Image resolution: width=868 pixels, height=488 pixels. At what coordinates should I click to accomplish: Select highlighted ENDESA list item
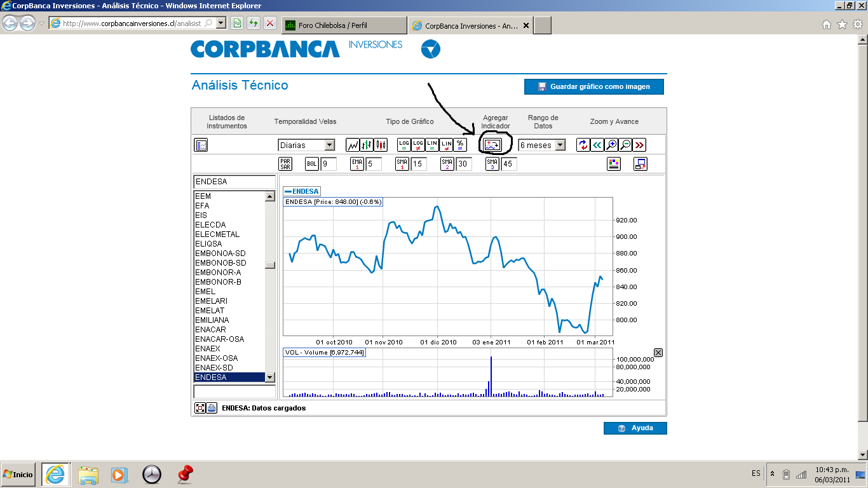click(x=229, y=377)
